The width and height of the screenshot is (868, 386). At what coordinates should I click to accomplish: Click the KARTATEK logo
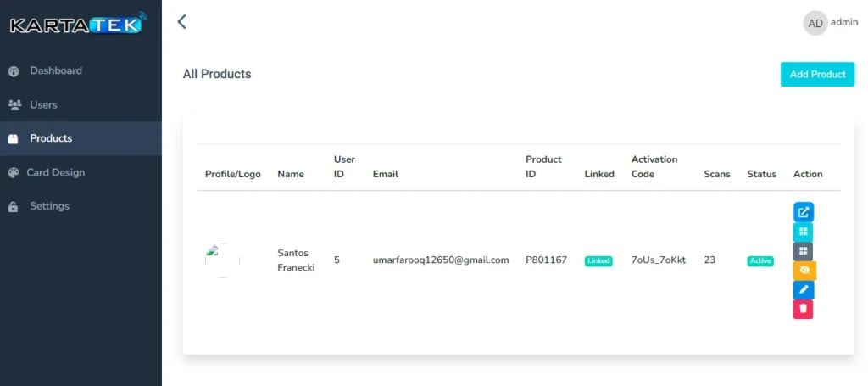[78, 25]
